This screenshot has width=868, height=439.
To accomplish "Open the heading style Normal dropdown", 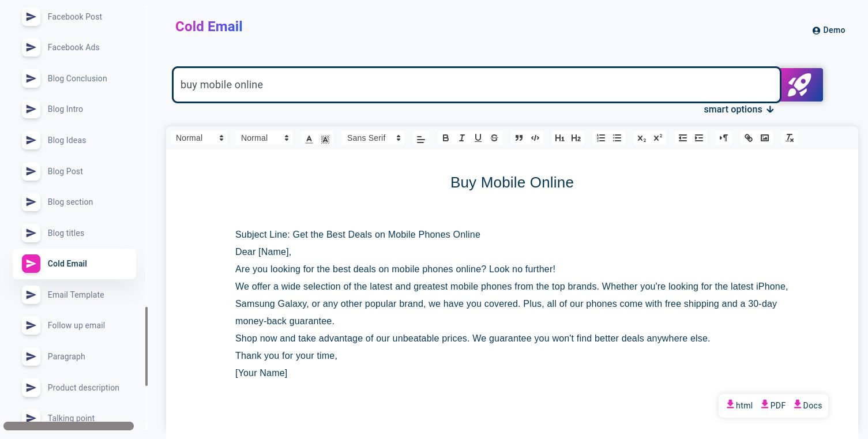I will [200, 138].
